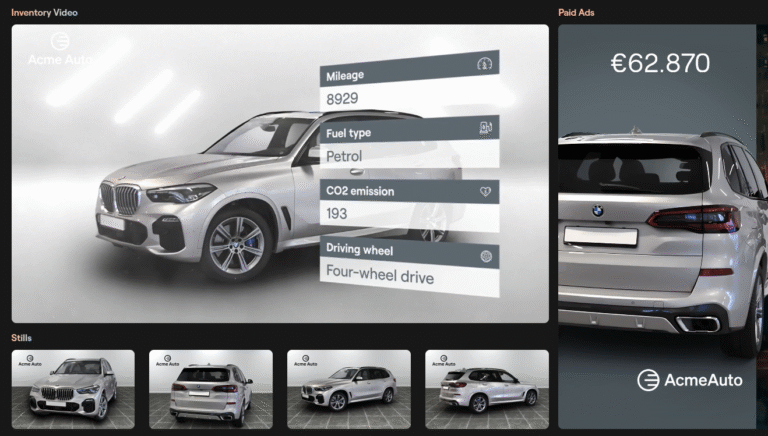Click the Acme Auto logo on the first still
Image resolution: width=768 pixels, height=436 pixels.
pos(43,364)
